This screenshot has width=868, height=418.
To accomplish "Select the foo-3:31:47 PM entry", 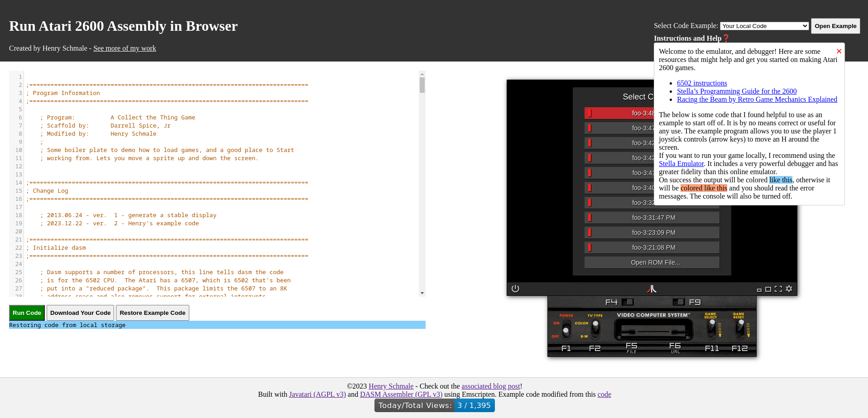I will coord(652,218).
